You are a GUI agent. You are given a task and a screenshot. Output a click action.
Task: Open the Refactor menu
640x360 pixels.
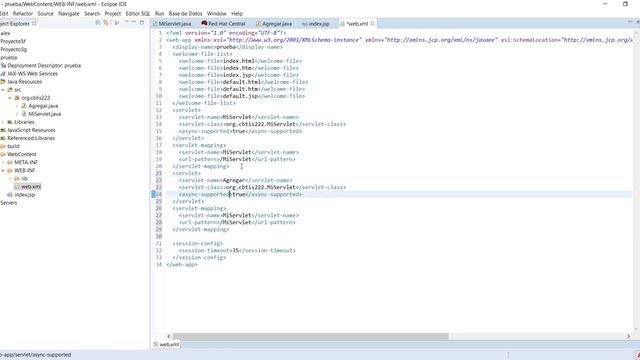coord(22,13)
